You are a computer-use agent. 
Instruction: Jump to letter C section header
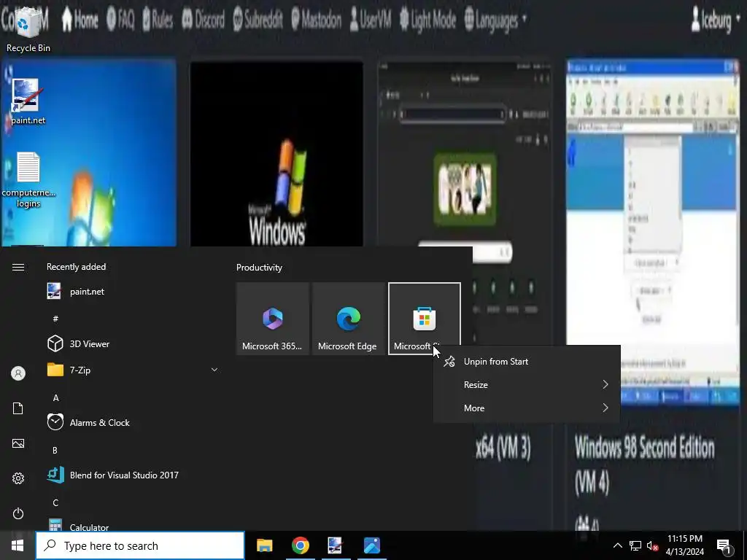(55, 503)
